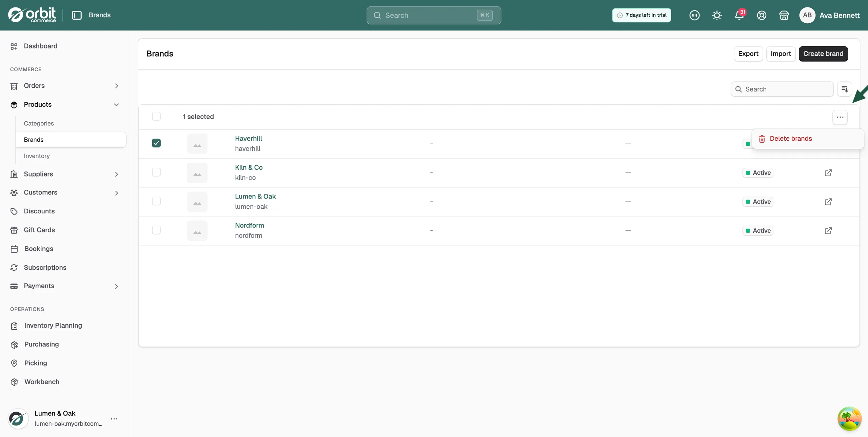Image resolution: width=868 pixels, height=437 pixels.
Task: Click Create brand button
Action: (823, 54)
